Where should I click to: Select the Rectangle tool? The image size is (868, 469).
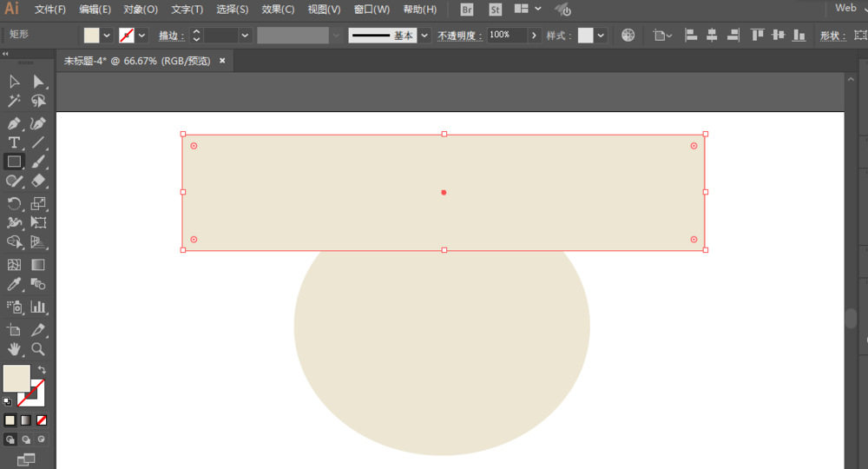[15, 162]
